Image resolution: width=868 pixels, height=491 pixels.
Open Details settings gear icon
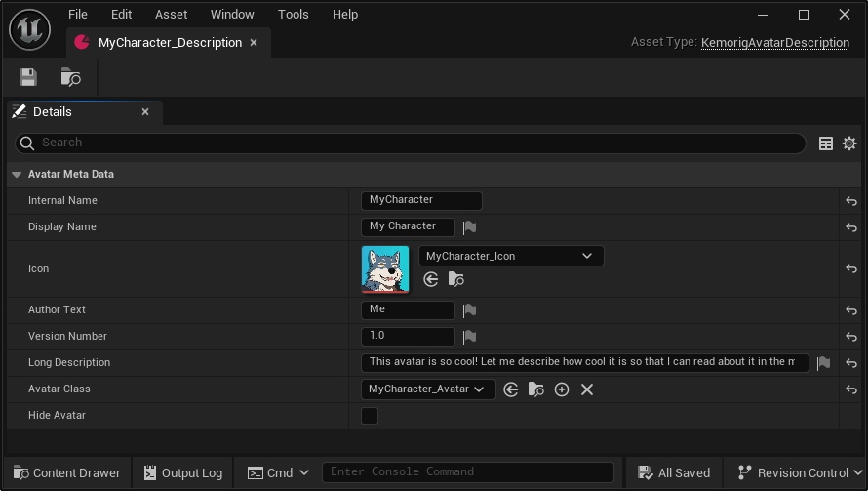coord(849,143)
